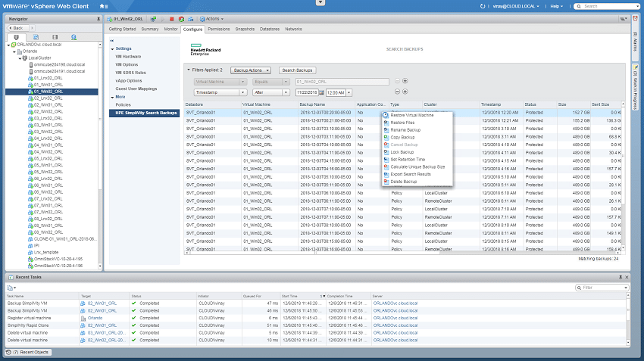
Task: Click the date field 11/22/2018
Action: coord(307,93)
